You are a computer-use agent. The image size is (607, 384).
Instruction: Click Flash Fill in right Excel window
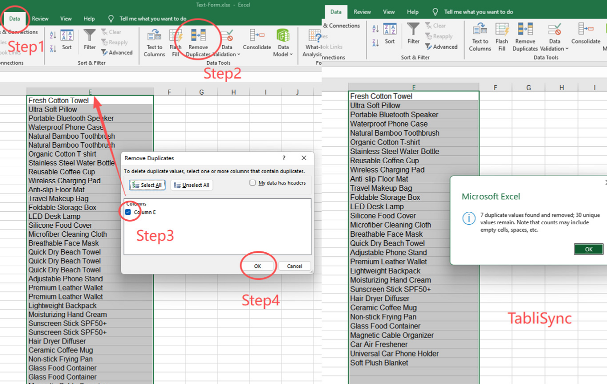[x=502, y=38]
